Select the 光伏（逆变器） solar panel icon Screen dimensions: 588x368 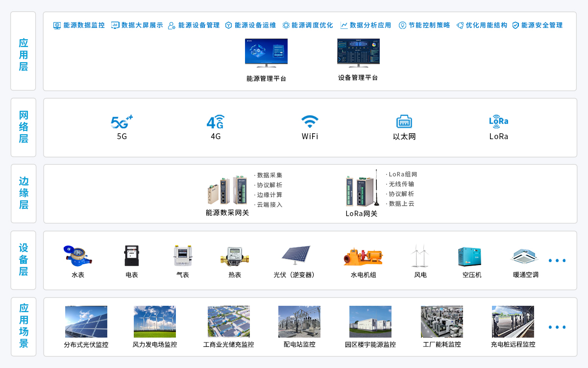(x=295, y=255)
